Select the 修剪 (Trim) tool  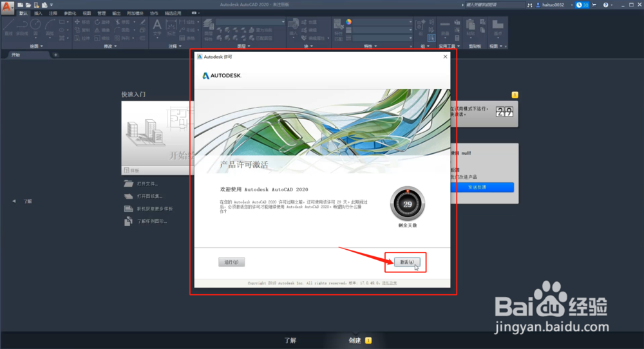(123, 22)
